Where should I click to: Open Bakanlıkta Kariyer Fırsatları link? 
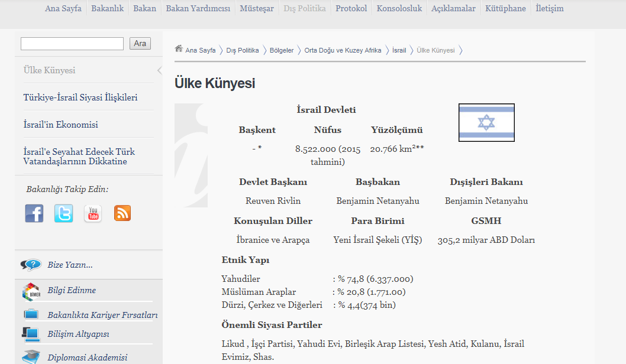(x=102, y=316)
